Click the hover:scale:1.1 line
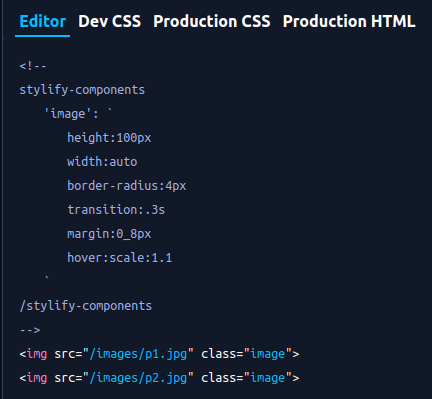This screenshot has width=432, height=399. click(x=119, y=258)
